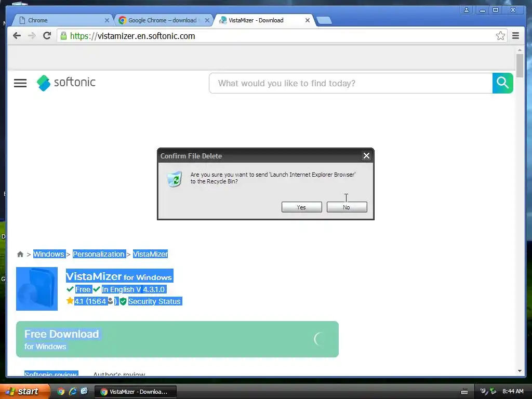Viewport: 532px width, 399px height.
Task: Launch Internet Explorer from quick launch
Action: coord(73,392)
